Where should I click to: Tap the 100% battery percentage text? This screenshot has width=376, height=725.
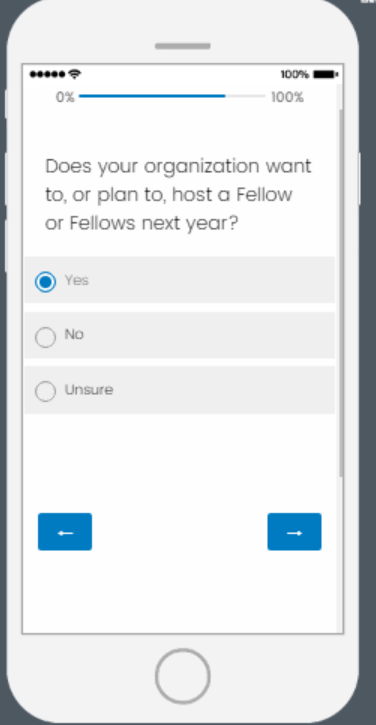295,74
